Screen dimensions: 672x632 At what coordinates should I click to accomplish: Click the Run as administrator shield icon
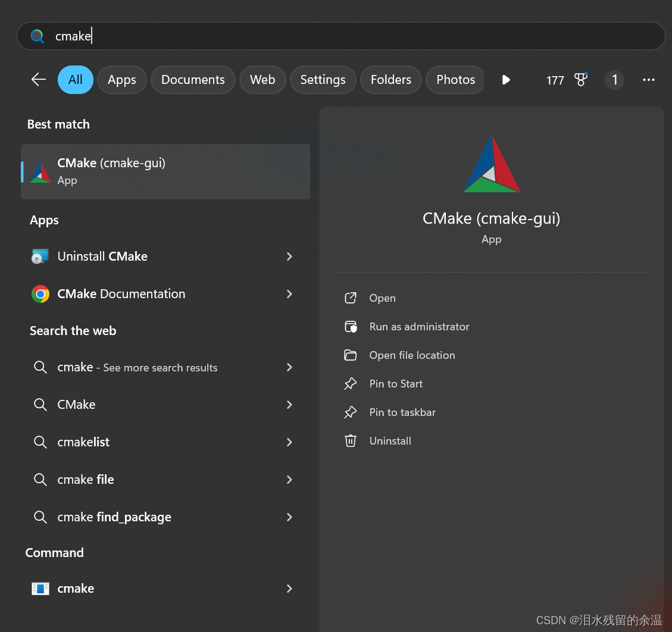pyautogui.click(x=351, y=327)
